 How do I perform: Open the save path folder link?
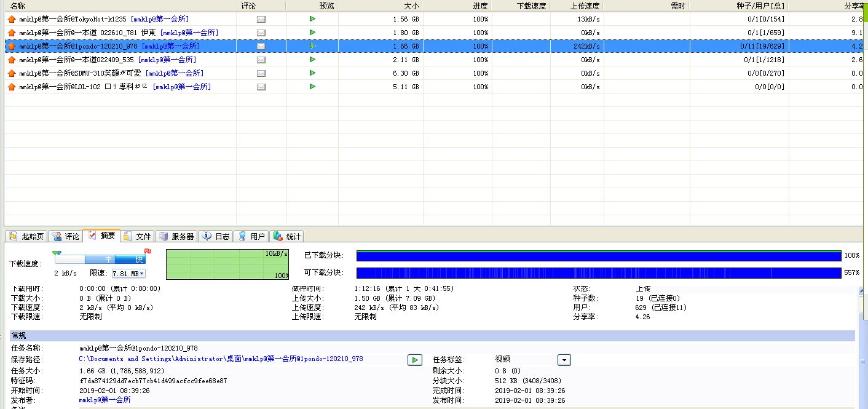pyautogui.click(x=221, y=359)
